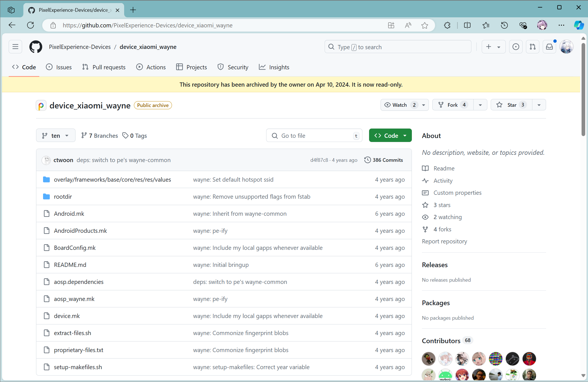Switch to the Projects tab
588x382 pixels.
point(192,67)
